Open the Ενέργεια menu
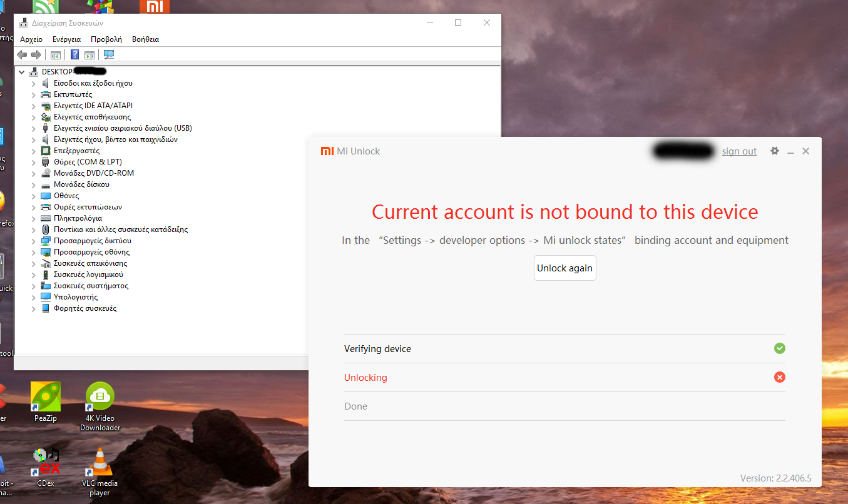848x504 pixels. click(x=66, y=39)
